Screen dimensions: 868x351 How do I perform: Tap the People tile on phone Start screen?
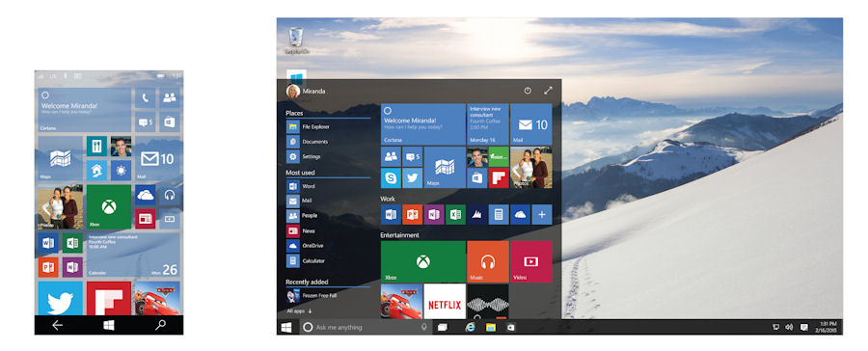click(170, 97)
